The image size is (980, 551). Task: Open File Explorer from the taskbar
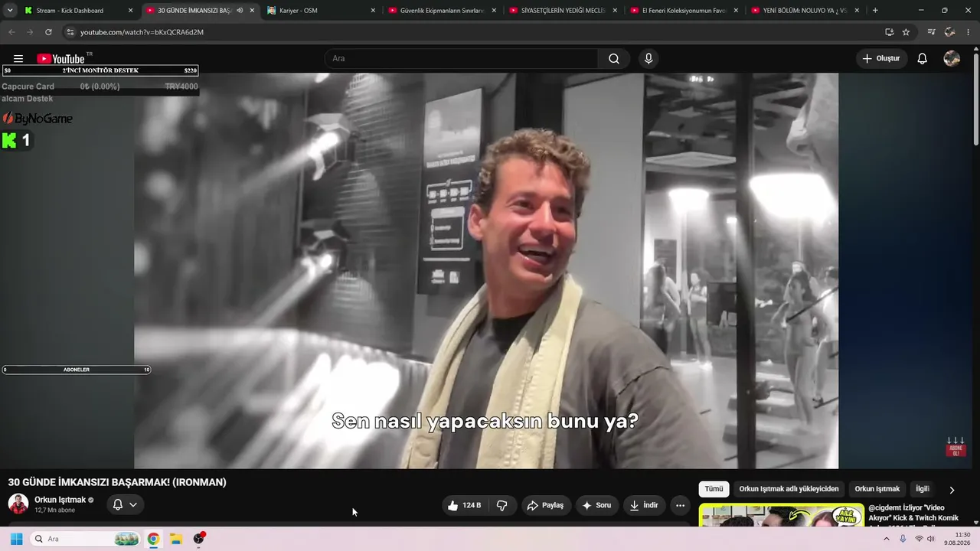click(175, 539)
